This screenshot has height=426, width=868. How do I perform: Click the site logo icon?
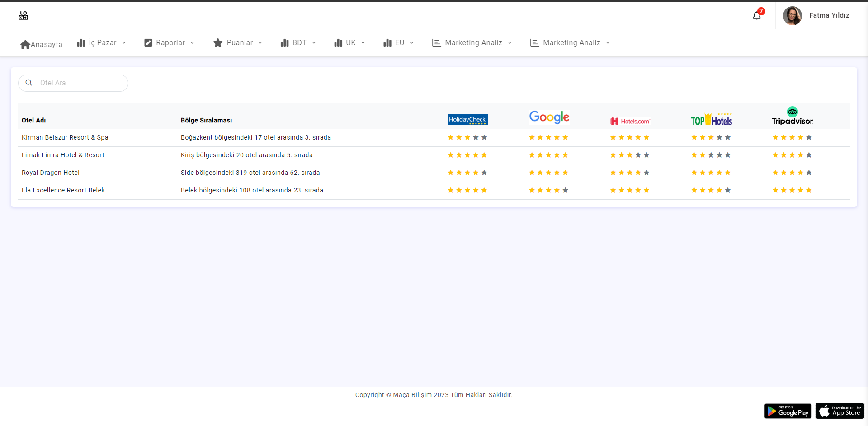coord(23,16)
